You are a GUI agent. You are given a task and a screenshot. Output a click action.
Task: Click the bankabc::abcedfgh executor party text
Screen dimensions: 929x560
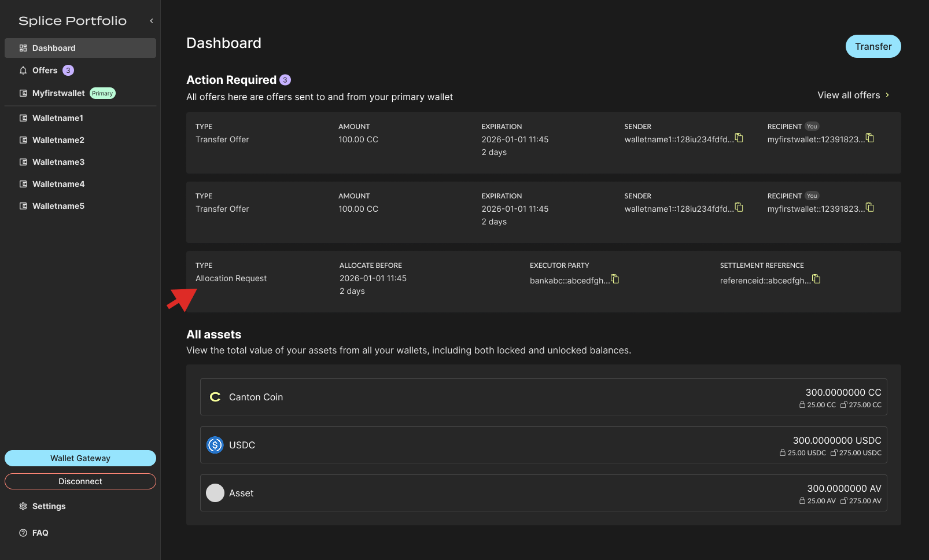point(569,281)
